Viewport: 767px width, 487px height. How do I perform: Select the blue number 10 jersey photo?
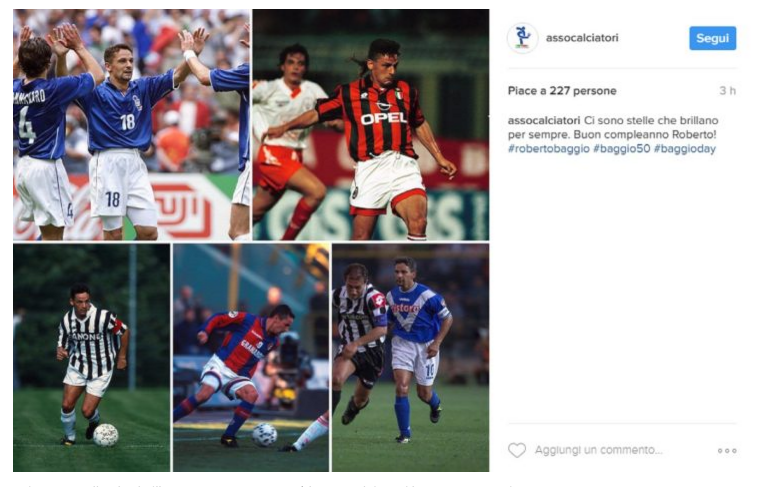(410, 358)
